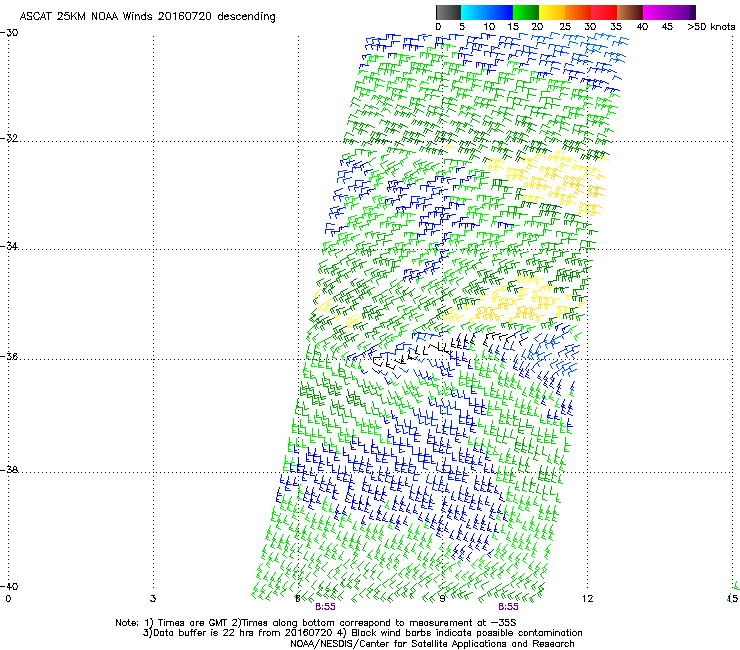740x650 pixels.
Task: Choose the magenta 40-45 knots legend segment
Action: tap(656, 12)
